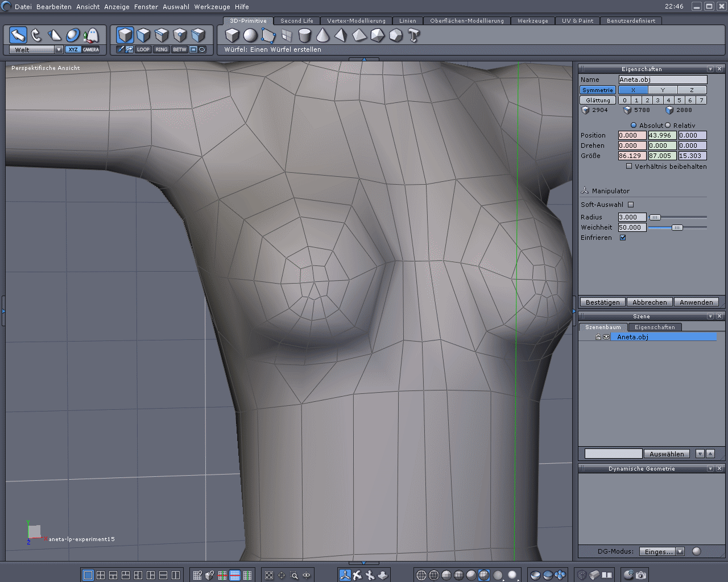Viewport: 728px width, 582px height.
Task: Select the sphere primitive icon
Action: pos(250,35)
